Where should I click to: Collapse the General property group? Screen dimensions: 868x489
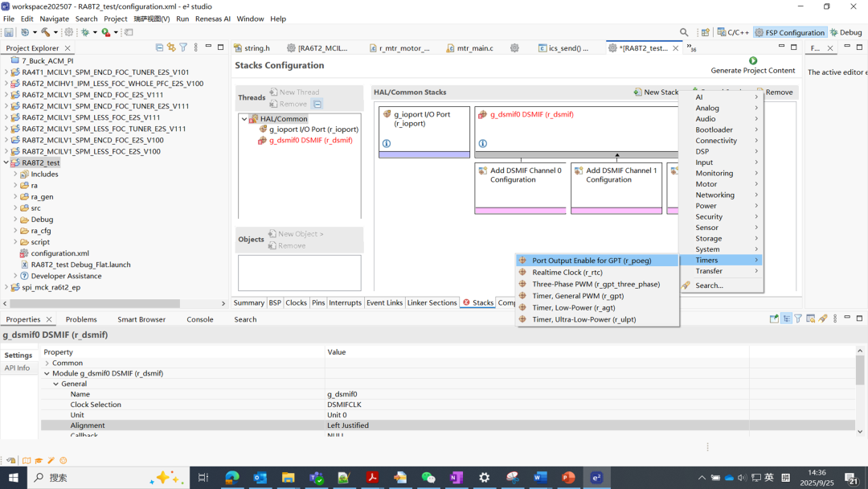tap(56, 384)
